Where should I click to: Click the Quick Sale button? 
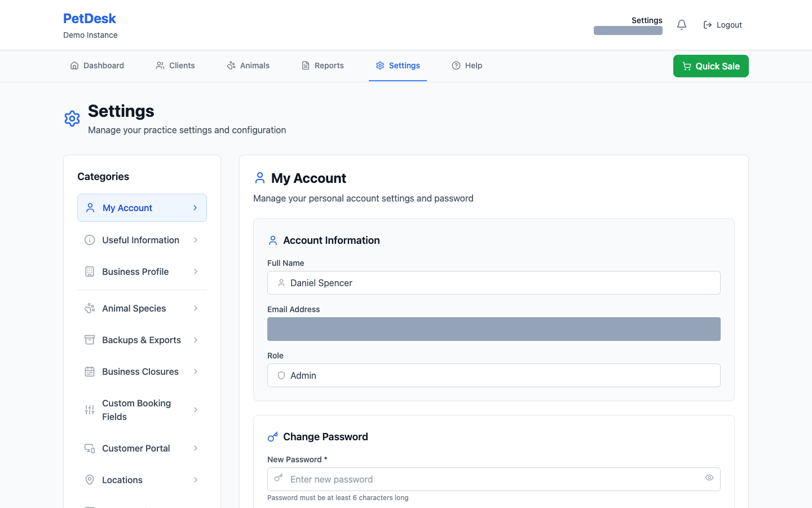point(711,66)
